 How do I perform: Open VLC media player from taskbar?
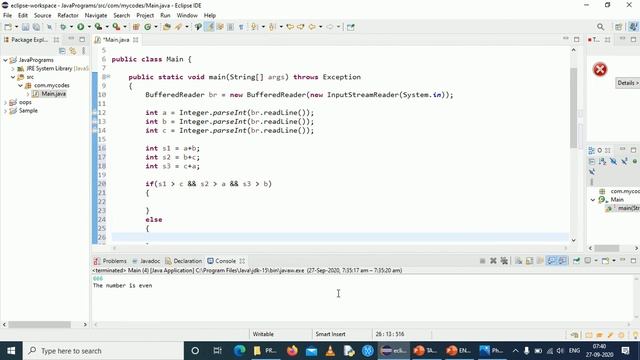[x=330, y=351]
